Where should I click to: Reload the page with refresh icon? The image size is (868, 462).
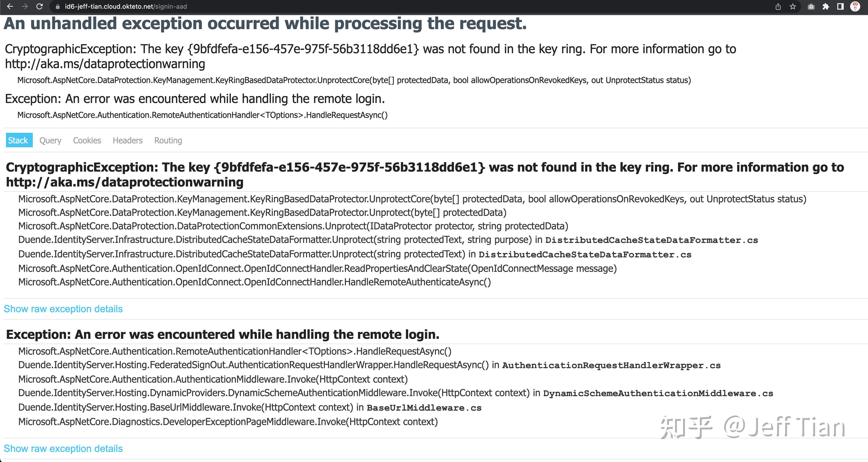[x=39, y=6]
